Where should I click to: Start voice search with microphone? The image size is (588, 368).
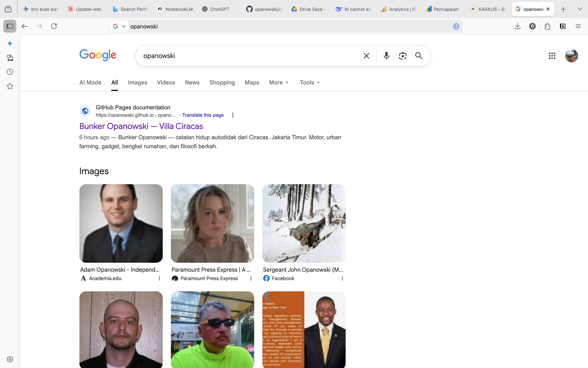(386, 56)
